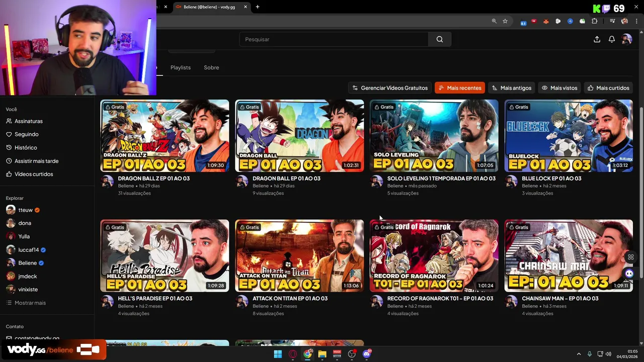Open Yulla channel from Explorar list

(18, 236)
